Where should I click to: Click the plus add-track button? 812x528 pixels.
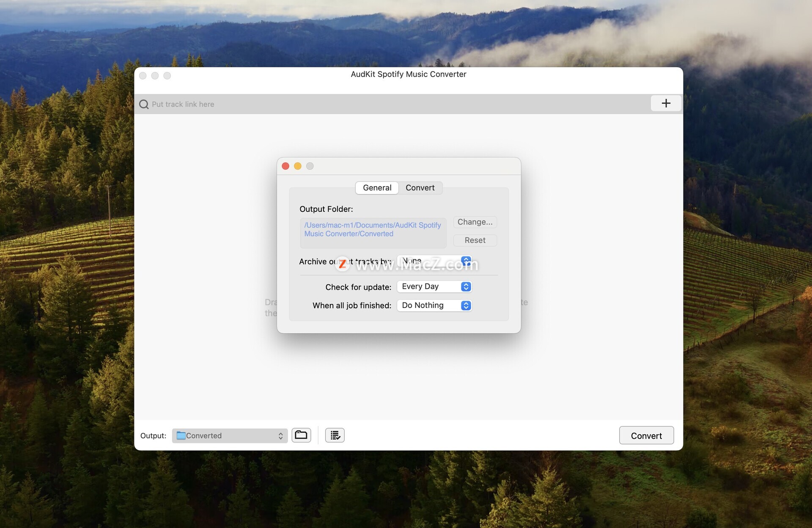(666, 103)
